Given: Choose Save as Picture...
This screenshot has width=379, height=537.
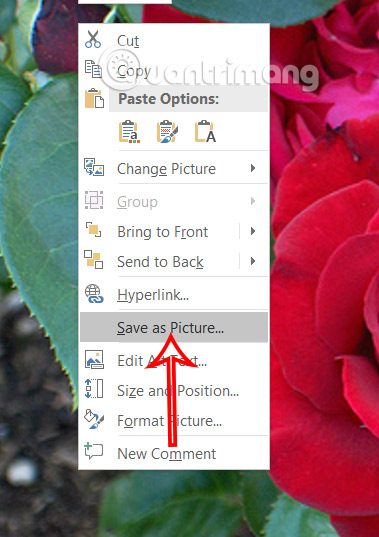Looking at the screenshot, I should 174,327.
